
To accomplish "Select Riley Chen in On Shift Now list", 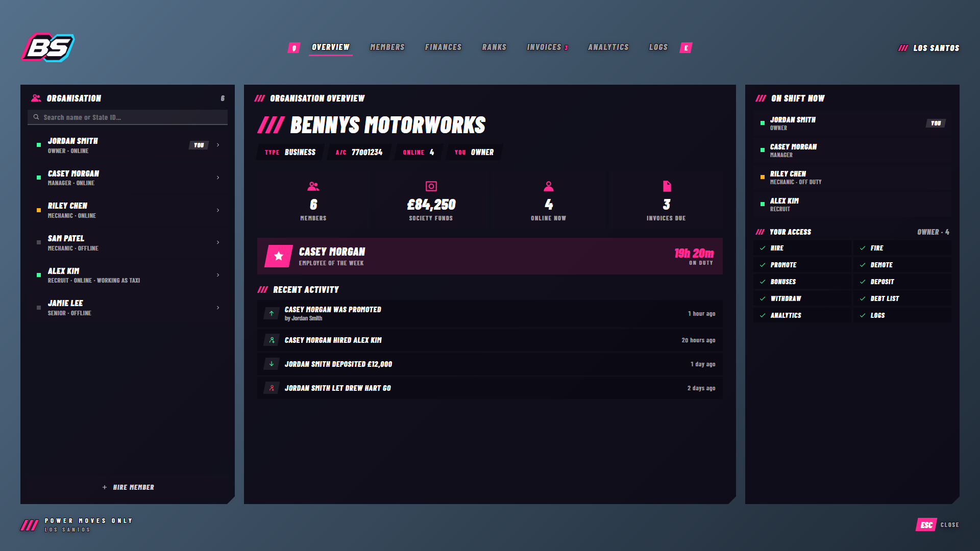I will 852,177.
